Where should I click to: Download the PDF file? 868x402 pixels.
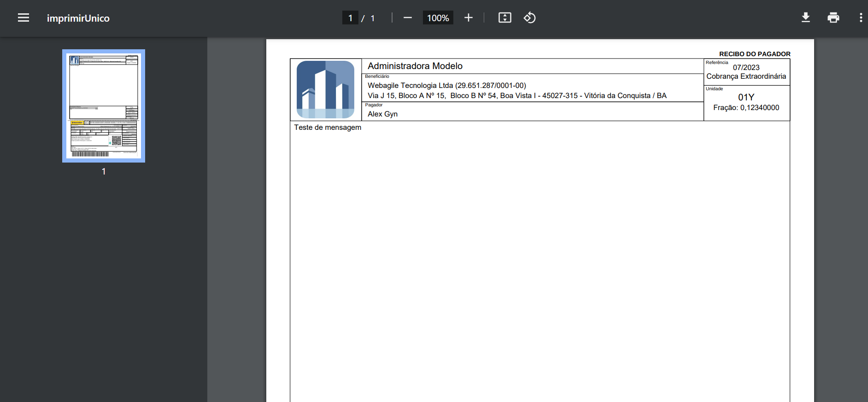[805, 18]
